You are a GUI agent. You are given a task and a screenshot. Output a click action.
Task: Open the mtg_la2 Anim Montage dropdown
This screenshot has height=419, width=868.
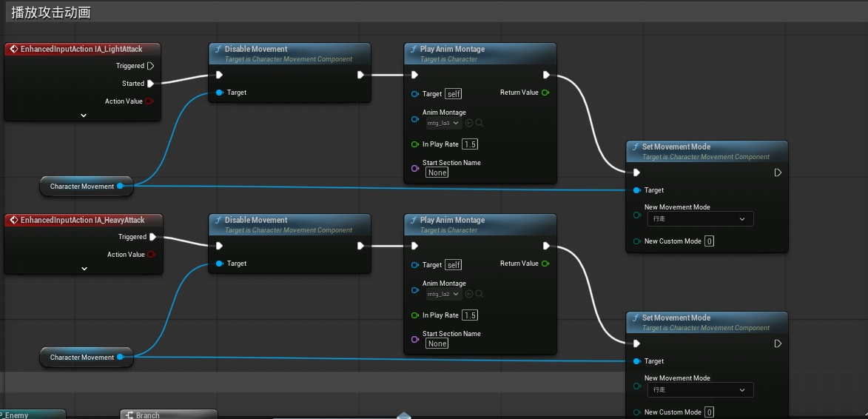[x=444, y=294]
